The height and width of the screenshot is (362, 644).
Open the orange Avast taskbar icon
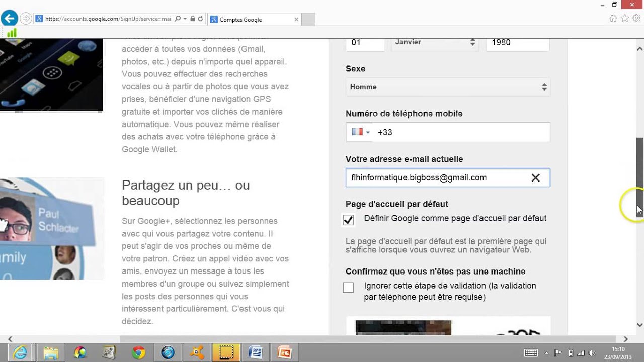pos(197,353)
